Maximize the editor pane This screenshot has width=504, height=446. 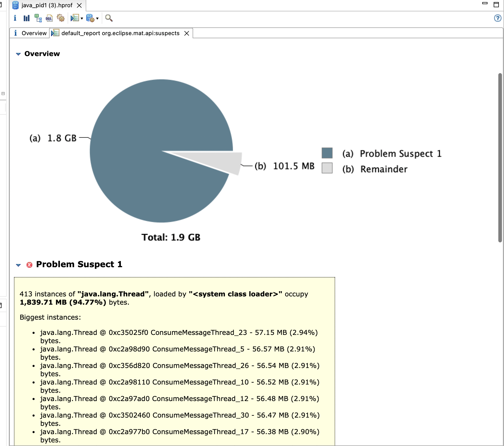point(496,4)
